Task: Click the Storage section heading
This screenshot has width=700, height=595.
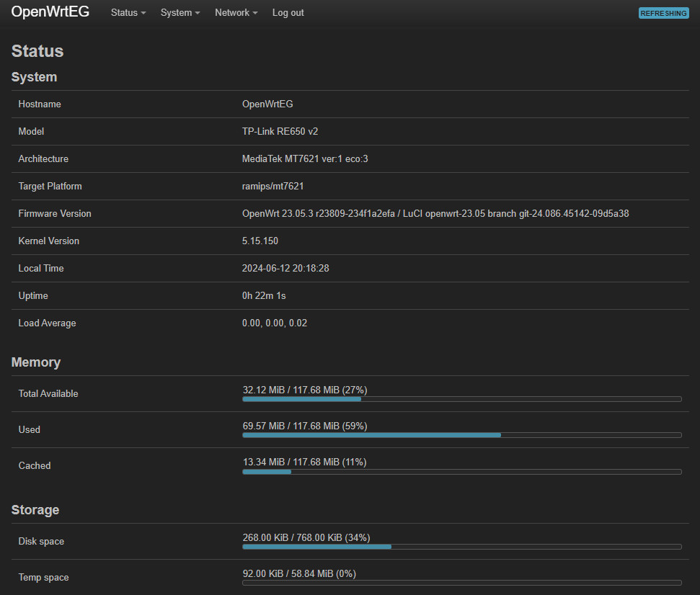Action: click(x=35, y=510)
